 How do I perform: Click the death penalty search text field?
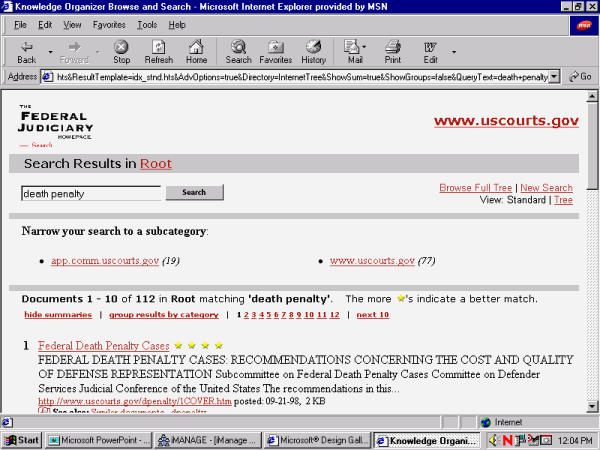click(x=90, y=193)
